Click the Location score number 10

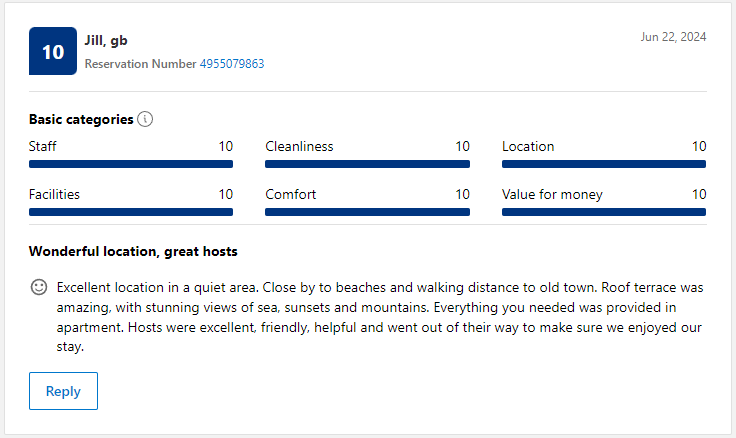click(x=699, y=146)
